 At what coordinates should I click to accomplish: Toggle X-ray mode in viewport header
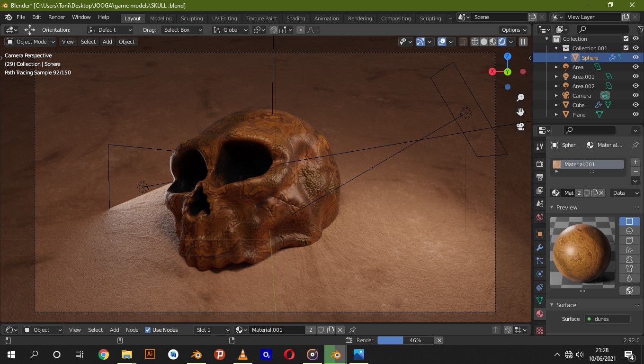click(463, 42)
